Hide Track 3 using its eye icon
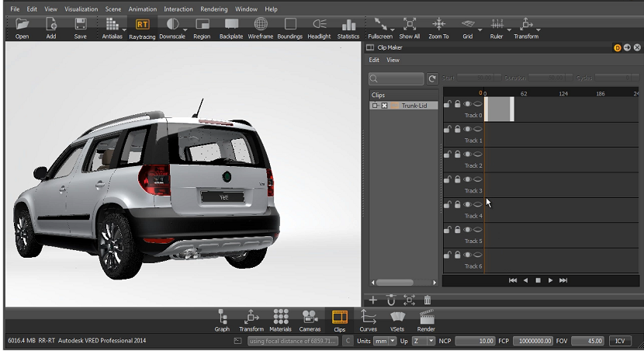This screenshot has width=644, height=351. pyautogui.click(x=467, y=179)
